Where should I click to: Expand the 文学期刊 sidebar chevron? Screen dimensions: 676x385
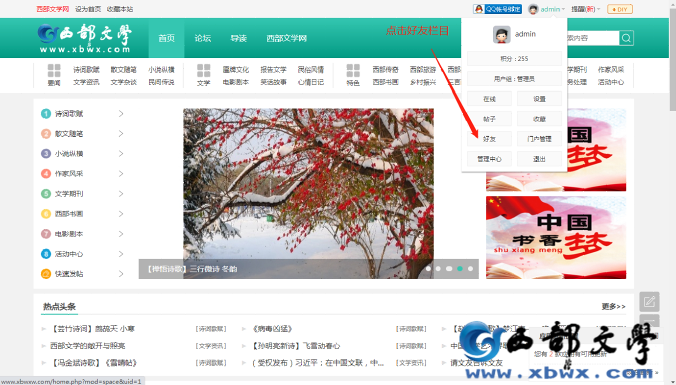click(121, 194)
